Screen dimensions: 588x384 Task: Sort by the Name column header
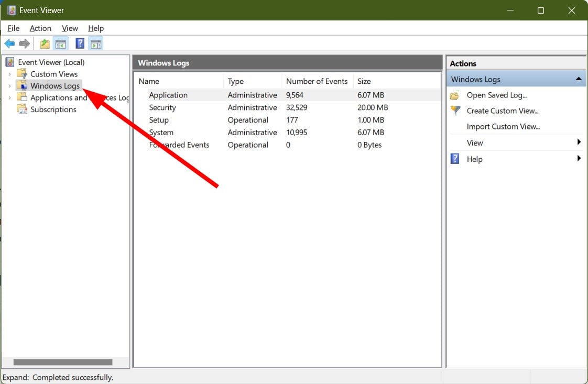pos(180,81)
